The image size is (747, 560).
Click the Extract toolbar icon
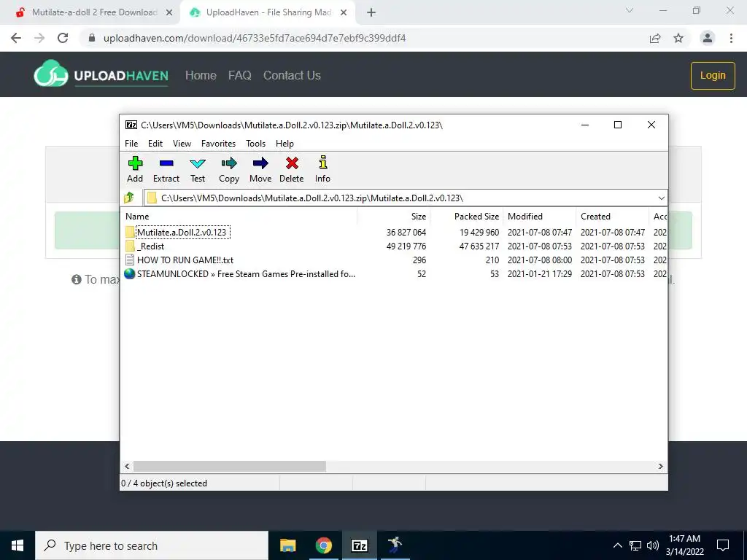166,163
